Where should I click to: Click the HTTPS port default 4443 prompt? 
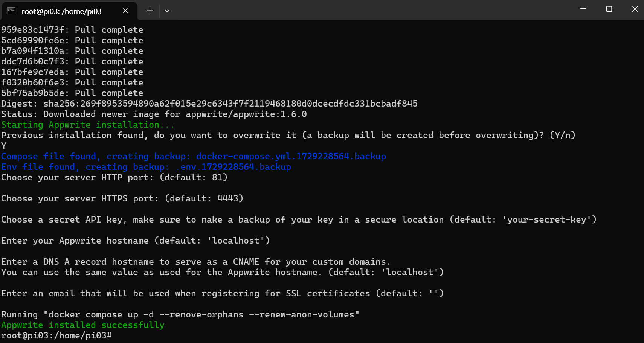pos(122,198)
